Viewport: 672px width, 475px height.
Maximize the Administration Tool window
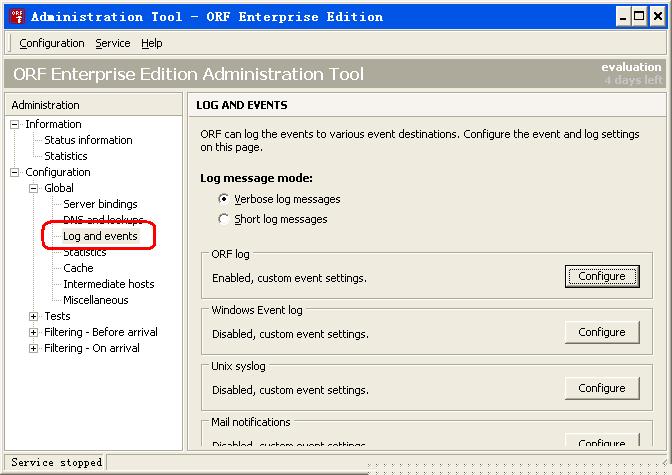coord(637,16)
